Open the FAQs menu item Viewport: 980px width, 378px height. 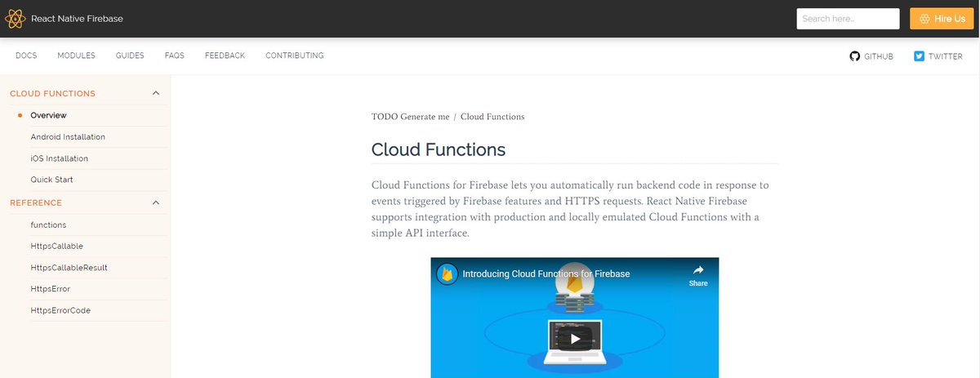(x=174, y=56)
